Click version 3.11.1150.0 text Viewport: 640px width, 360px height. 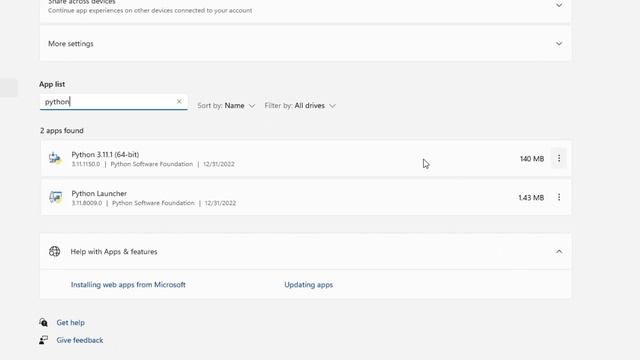pyautogui.click(x=86, y=164)
